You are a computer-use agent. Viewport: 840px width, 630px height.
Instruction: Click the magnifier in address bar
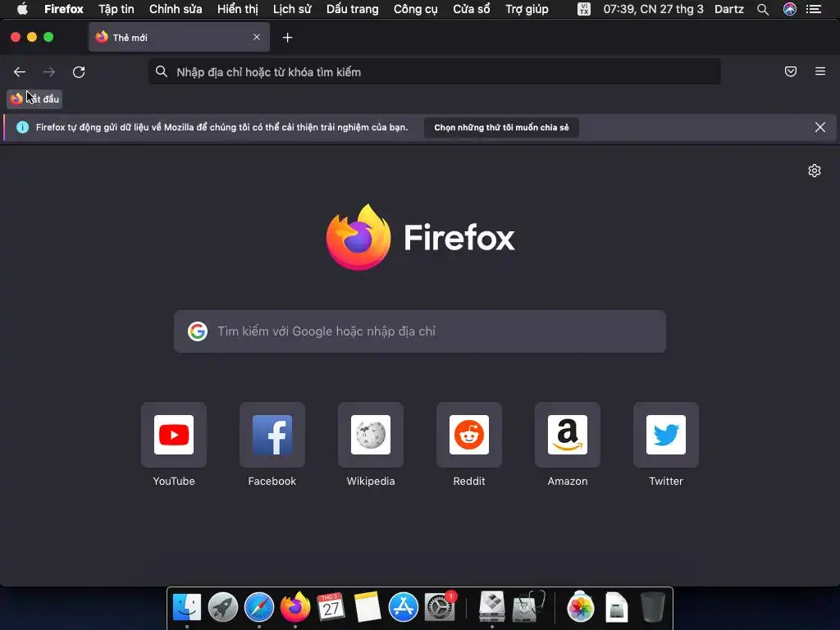pos(162,71)
